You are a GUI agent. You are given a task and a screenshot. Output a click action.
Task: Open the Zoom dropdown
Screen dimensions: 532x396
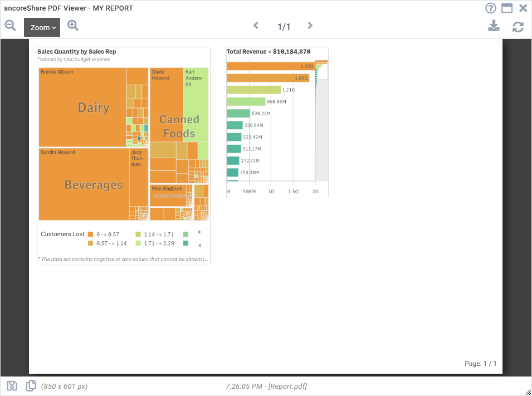[42, 27]
